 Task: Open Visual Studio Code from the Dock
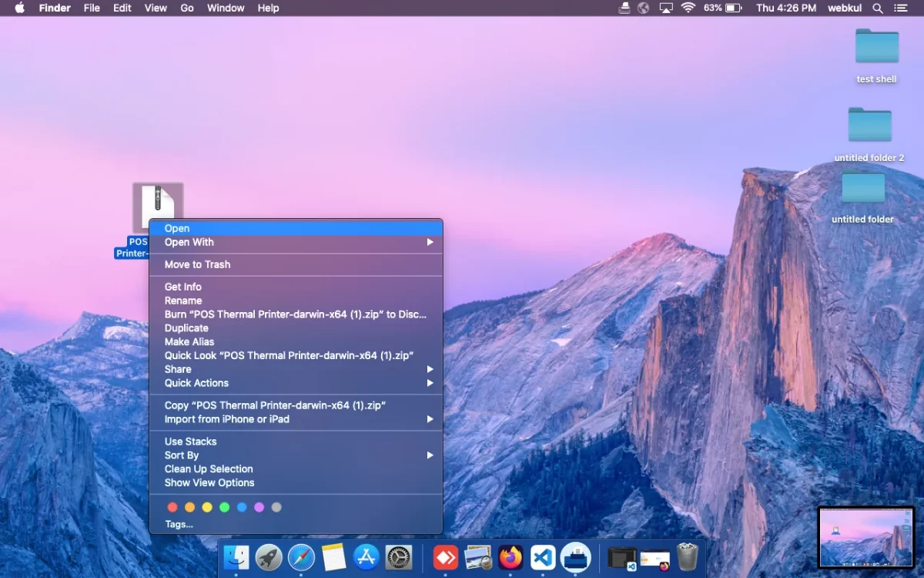[543, 557]
